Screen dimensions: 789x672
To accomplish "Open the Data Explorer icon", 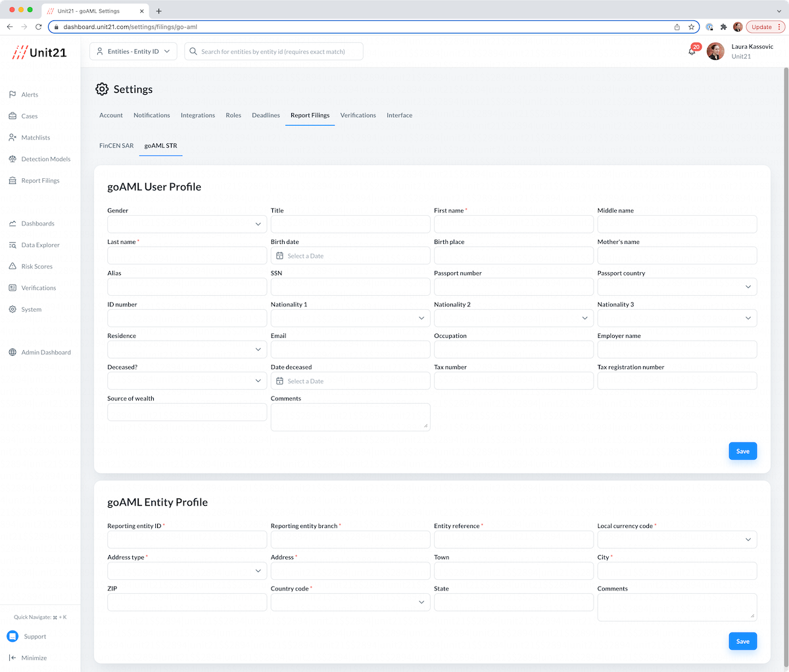I will pyautogui.click(x=12, y=245).
